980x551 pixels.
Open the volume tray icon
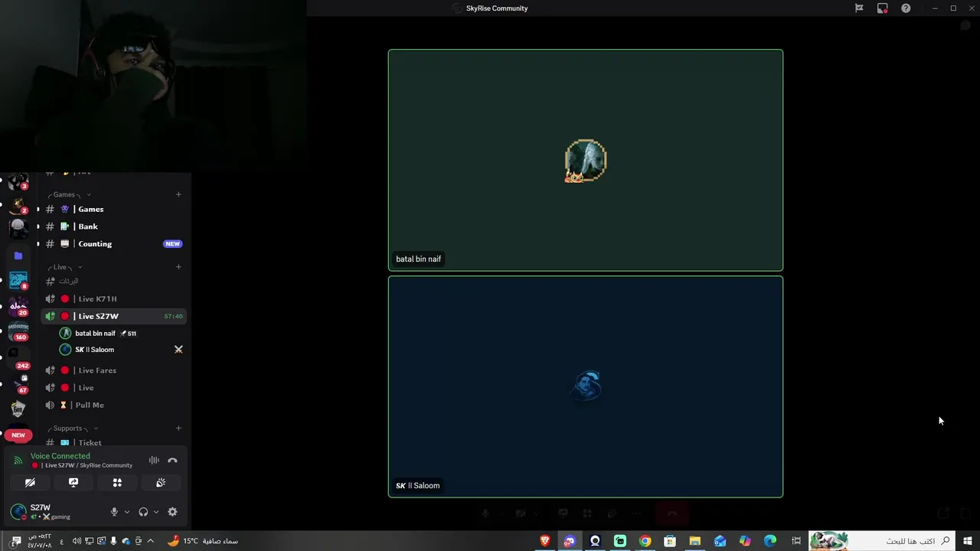pos(77,541)
